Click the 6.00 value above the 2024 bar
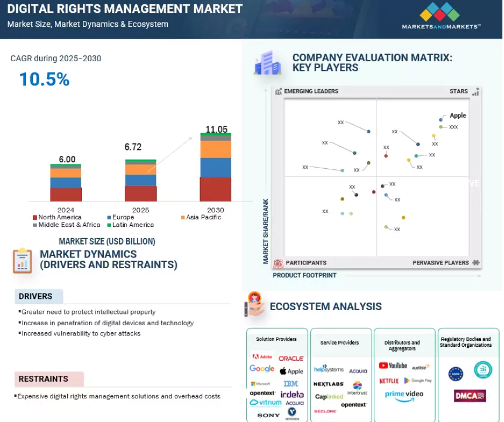 (67, 159)
